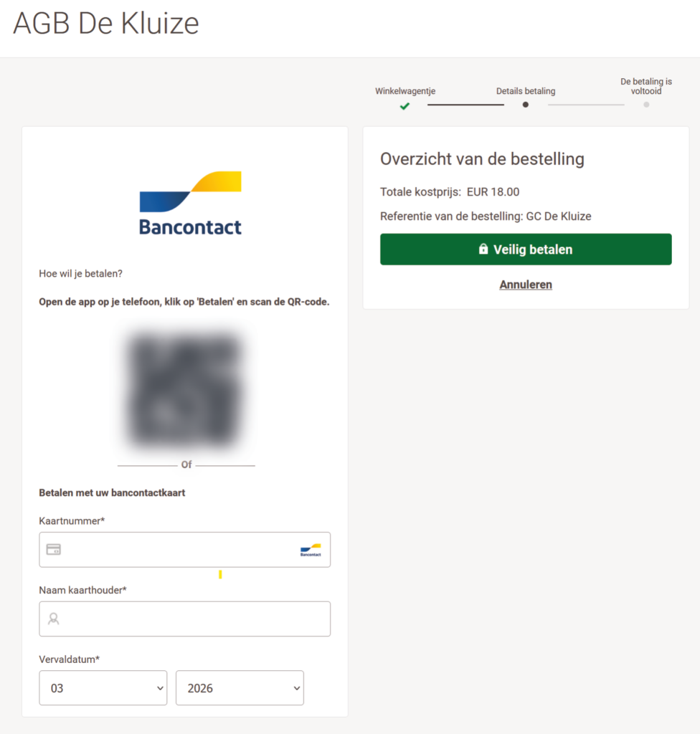Click the Details betaling step dot
The image size is (700, 734).
point(526,105)
